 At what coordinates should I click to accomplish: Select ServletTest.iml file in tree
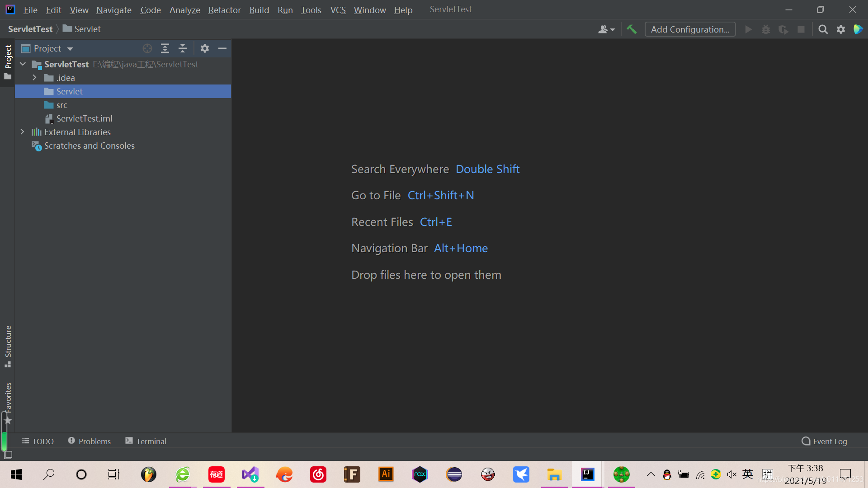click(84, 118)
